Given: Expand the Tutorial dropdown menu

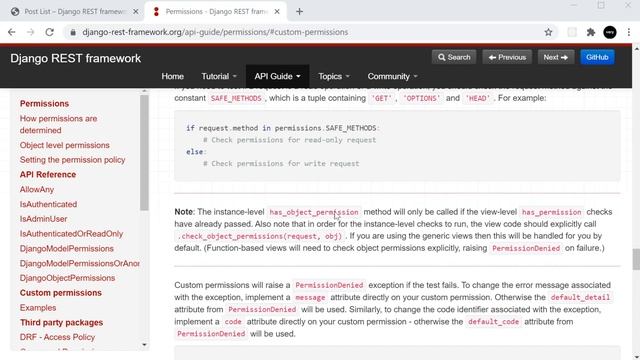Looking at the screenshot, I should click(219, 76).
